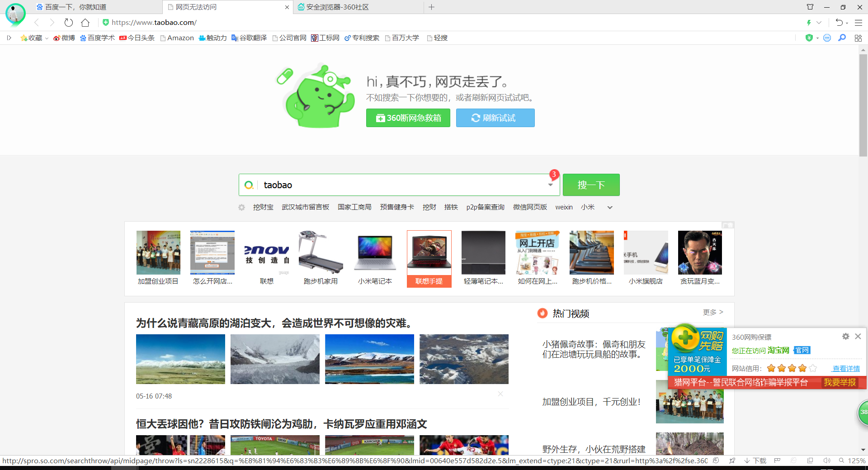The image size is (868, 470).
Task: Click the green circular floating badge at right edge
Action: click(863, 412)
